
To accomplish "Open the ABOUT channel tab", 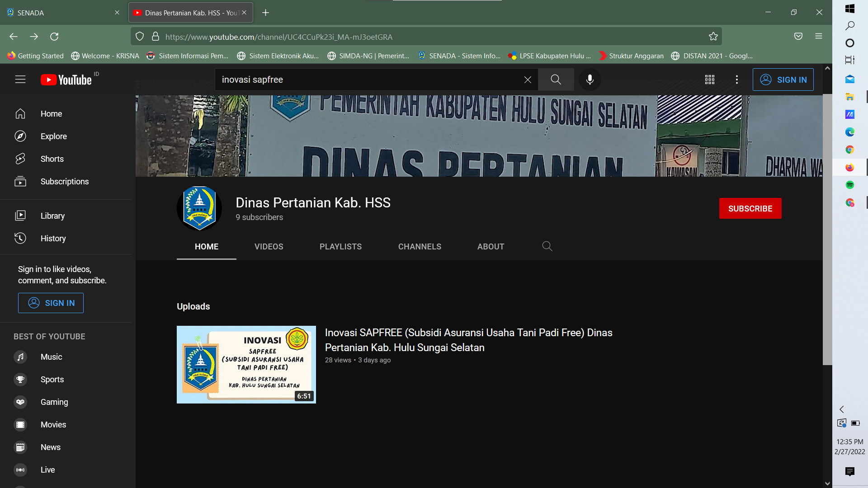I will (x=491, y=247).
